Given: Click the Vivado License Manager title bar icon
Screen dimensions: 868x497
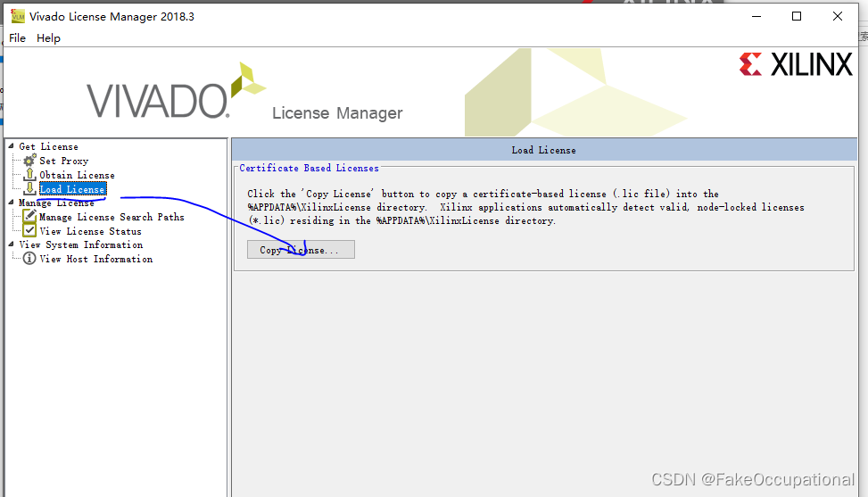Looking at the screenshot, I should coord(18,16).
